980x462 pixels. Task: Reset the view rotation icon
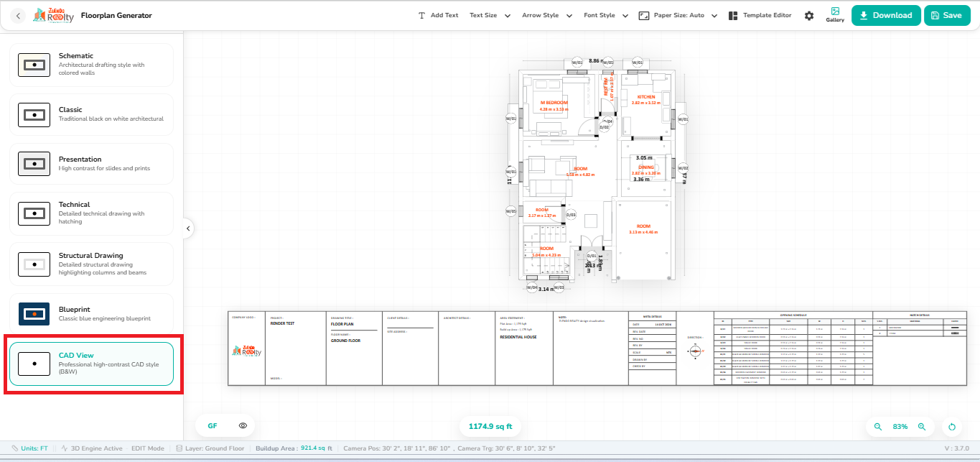(x=952, y=427)
